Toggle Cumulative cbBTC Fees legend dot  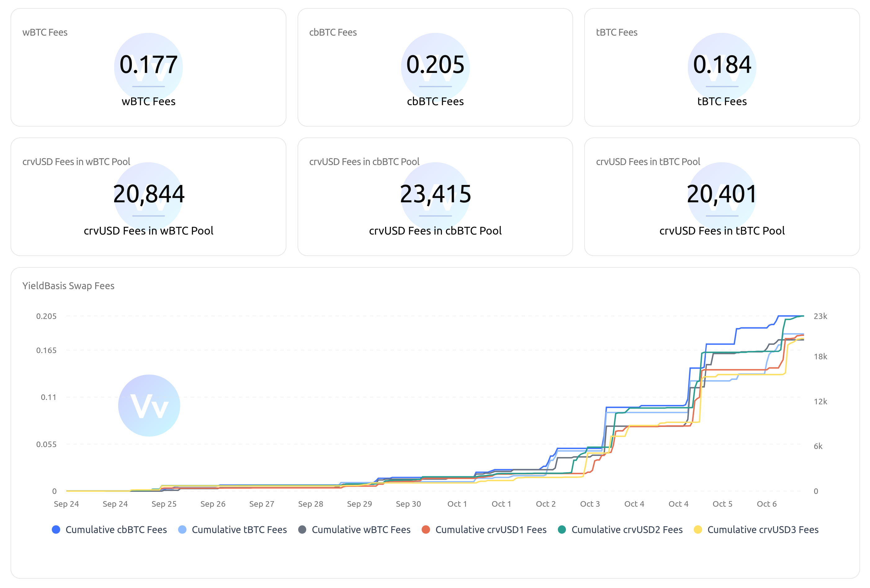point(56,529)
